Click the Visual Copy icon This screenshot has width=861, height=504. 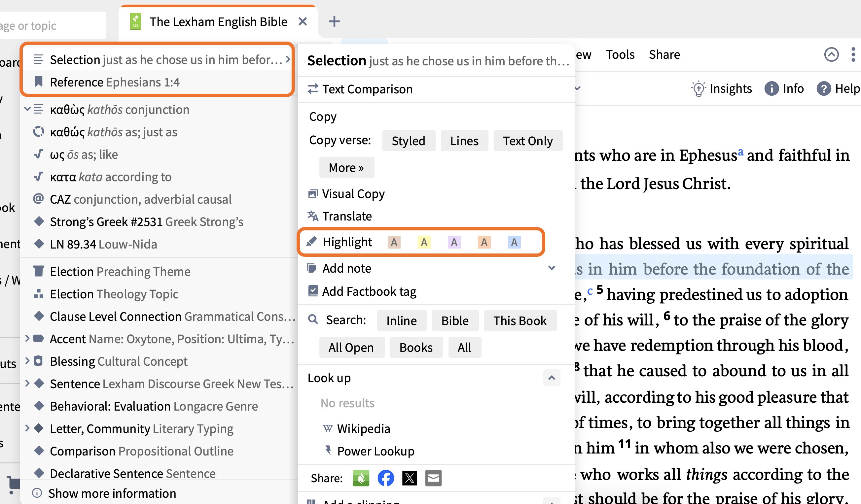tap(313, 194)
